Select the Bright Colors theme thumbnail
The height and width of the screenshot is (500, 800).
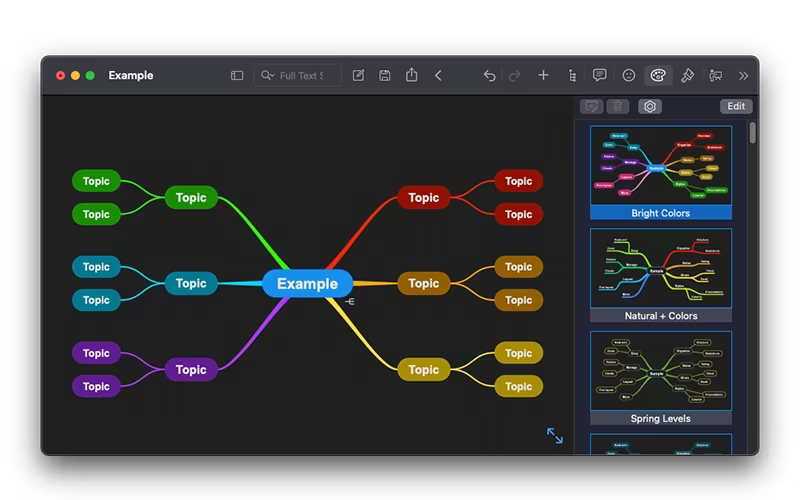coord(661,172)
